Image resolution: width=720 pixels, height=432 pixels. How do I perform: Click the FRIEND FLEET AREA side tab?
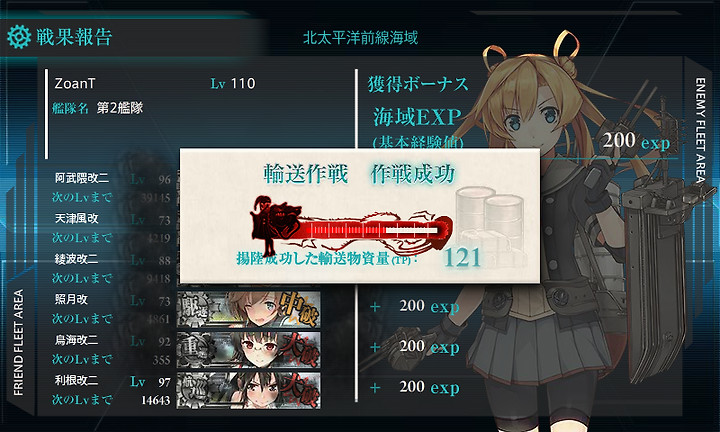tap(18, 342)
